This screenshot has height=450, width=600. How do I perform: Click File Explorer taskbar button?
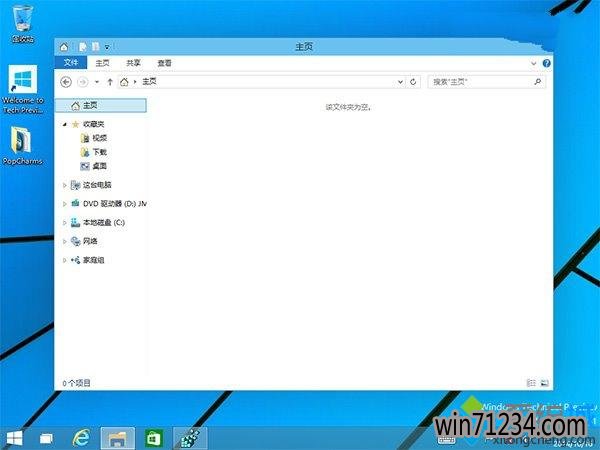118,439
